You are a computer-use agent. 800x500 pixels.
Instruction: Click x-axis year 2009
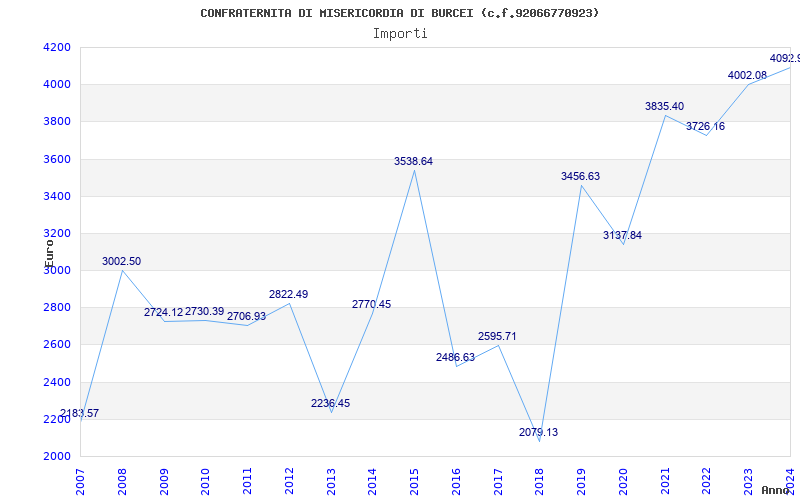(x=164, y=481)
